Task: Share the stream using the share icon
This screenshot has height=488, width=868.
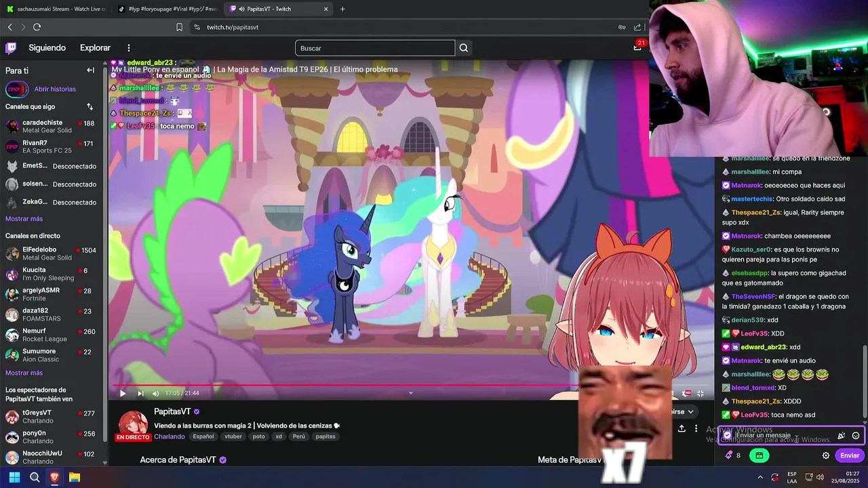Action: pyautogui.click(x=682, y=428)
